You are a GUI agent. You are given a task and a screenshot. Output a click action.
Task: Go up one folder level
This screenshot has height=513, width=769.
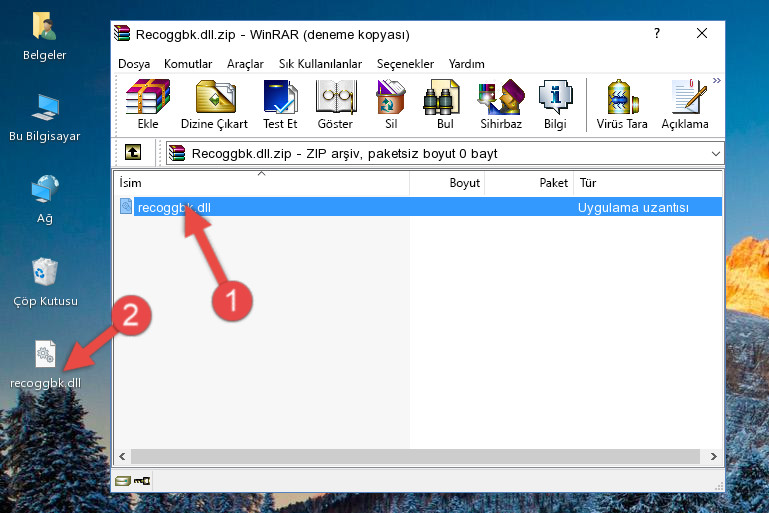(x=133, y=153)
